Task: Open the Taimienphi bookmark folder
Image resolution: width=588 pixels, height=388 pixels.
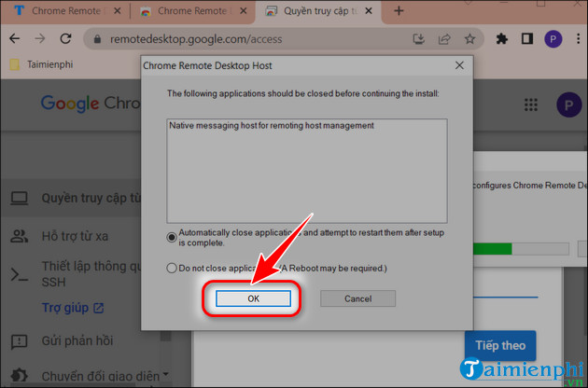Action: (x=42, y=64)
